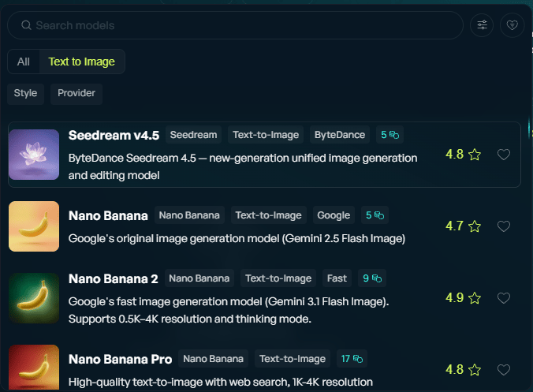The width and height of the screenshot is (533, 392).
Task: Click the coin icon next to 9 credits
Action: click(377, 278)
